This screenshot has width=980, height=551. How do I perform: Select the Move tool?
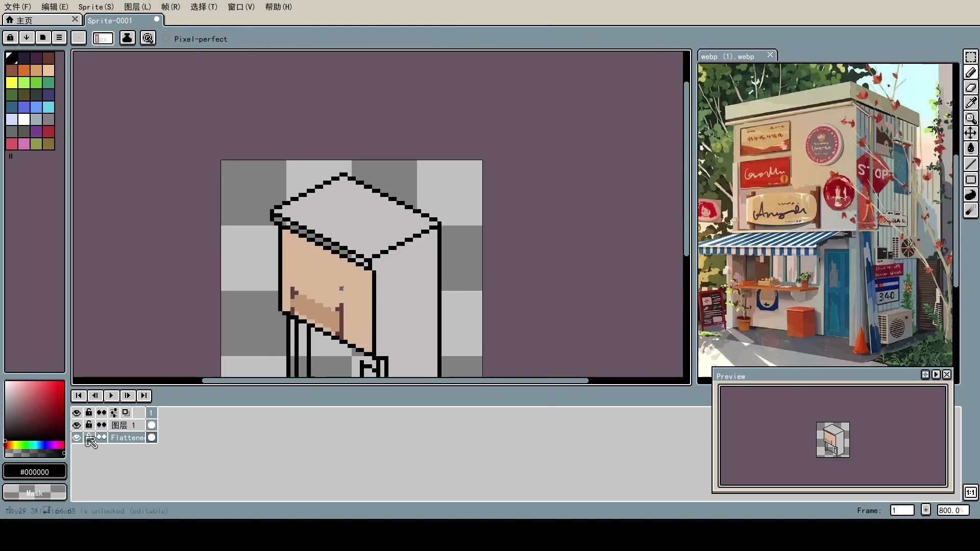pyautogui.click(x=970, y=134)
